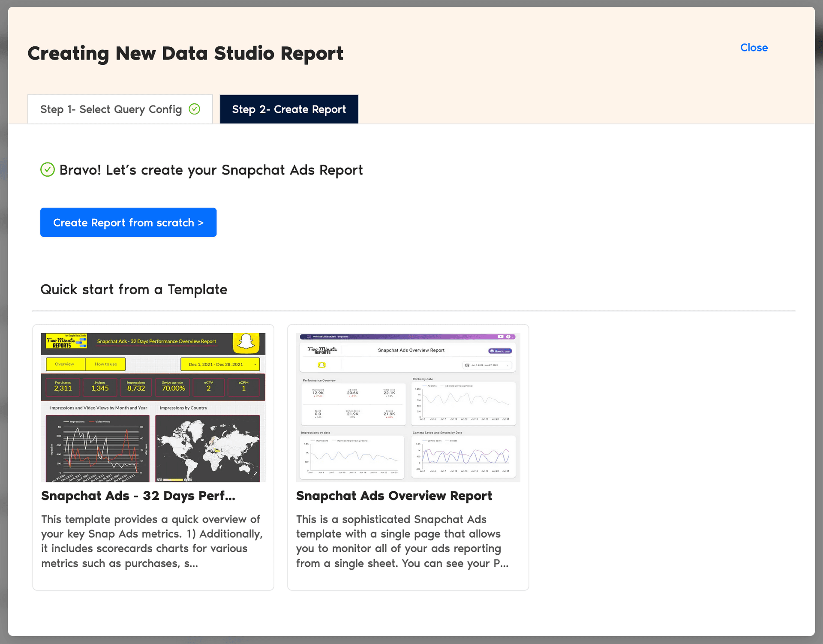Click Two Minute Reports logo in first template

pos(66,341)
